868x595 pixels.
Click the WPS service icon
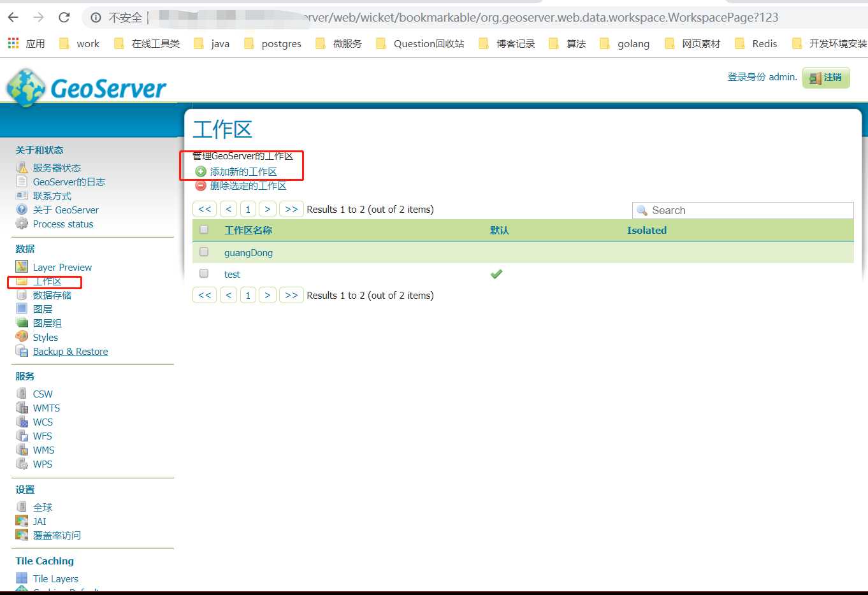tap(22, 464)
